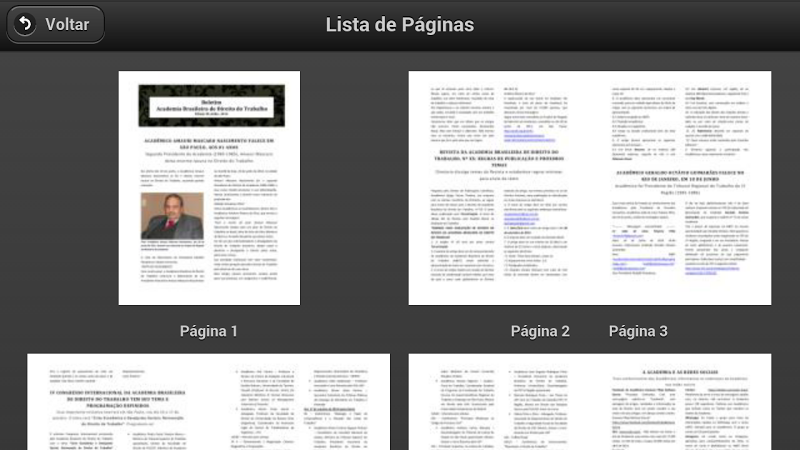Click the Boletim header banner on Página 1
Image resolution: width=800 pixels, height=450 pixels.
(x=212, y=106)
